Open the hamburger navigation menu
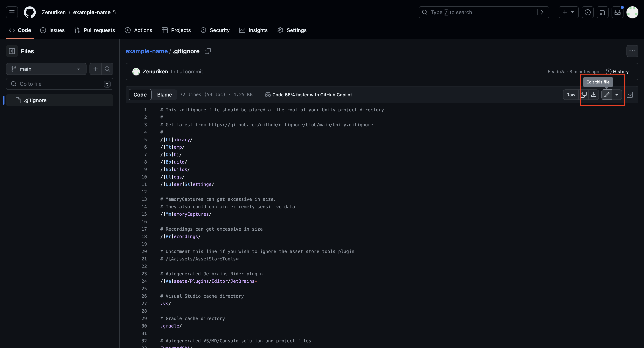 pyautogui.click(x=12, y=12)
